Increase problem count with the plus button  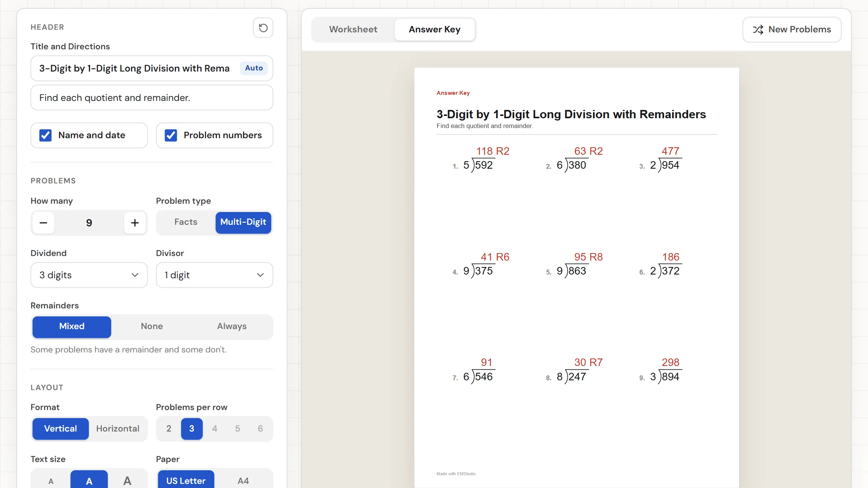[135, 223]
